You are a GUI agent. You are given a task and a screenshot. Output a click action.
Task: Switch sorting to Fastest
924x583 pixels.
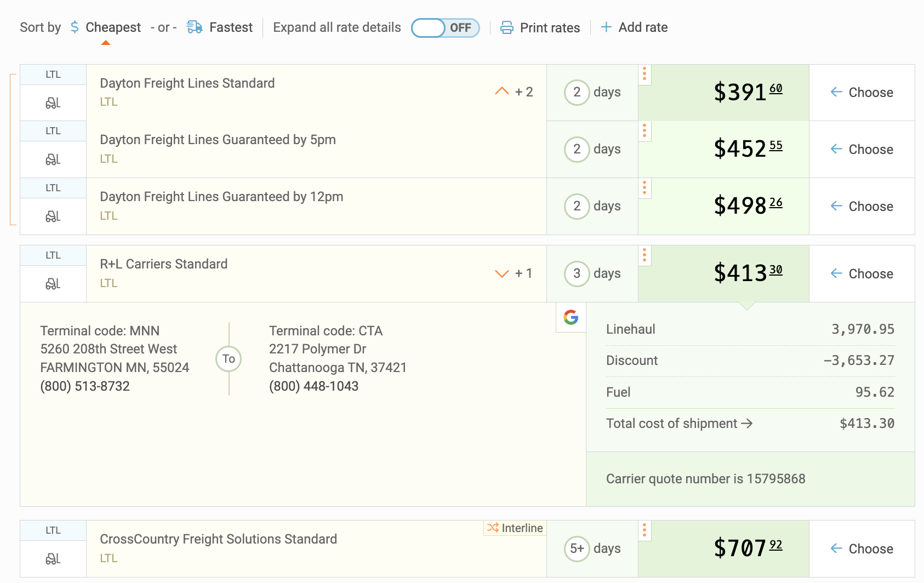coord(230,27)
